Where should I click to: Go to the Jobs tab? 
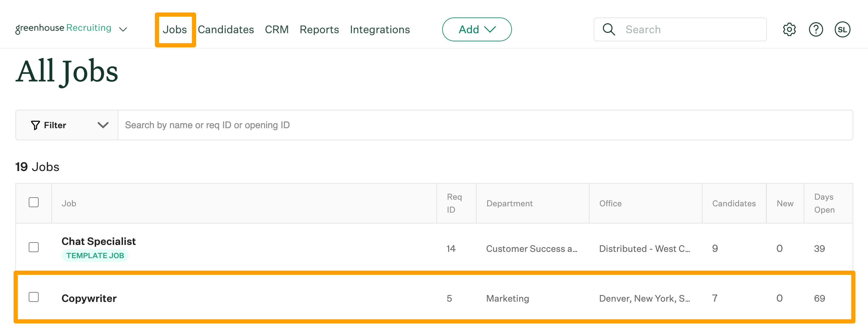pos(175,30)
